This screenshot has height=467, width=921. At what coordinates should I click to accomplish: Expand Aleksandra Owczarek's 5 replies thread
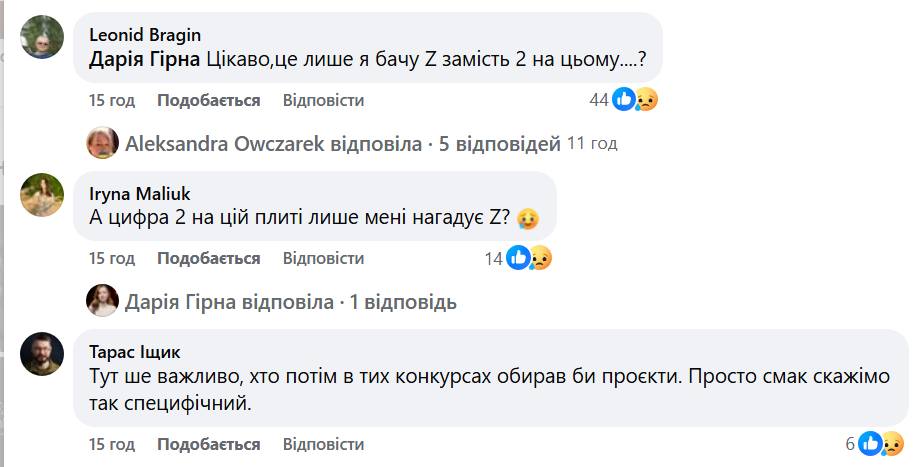click(342, 144)
